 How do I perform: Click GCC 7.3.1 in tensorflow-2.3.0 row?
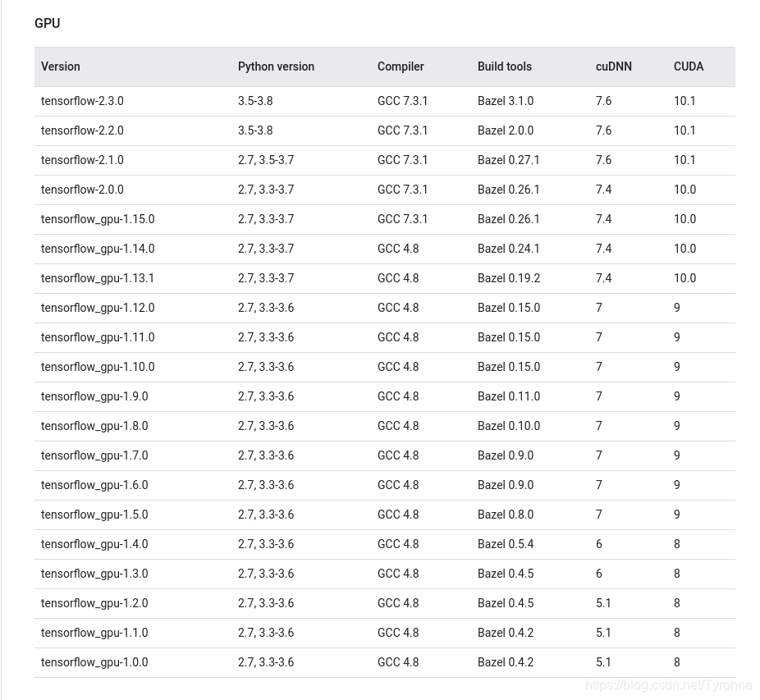[x=403, y=101]
